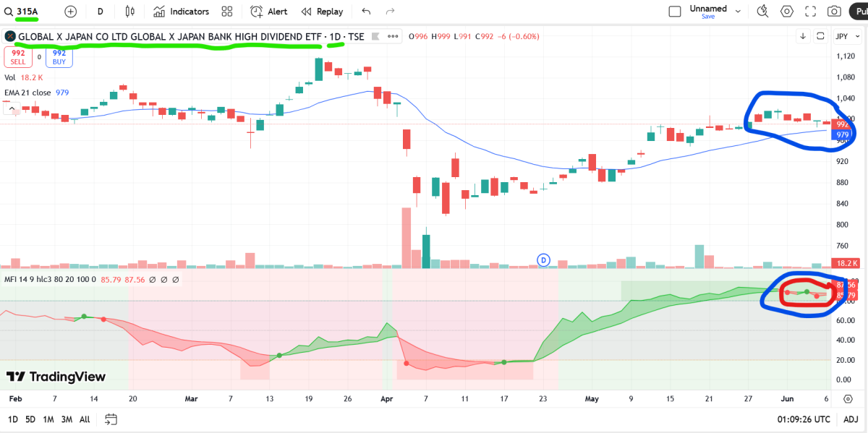
Task: Open the quick search lightning icon
Action: tap(762, 12)
